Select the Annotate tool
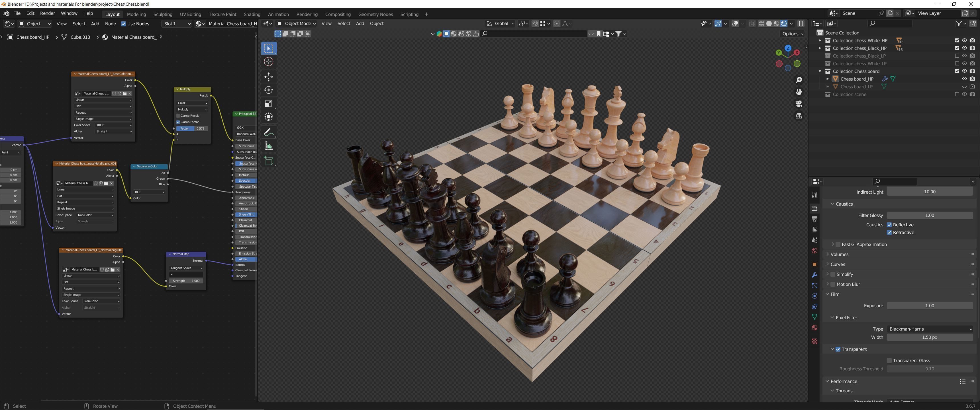Viewport: 980px width, 410px height. (x=269, y=132)
